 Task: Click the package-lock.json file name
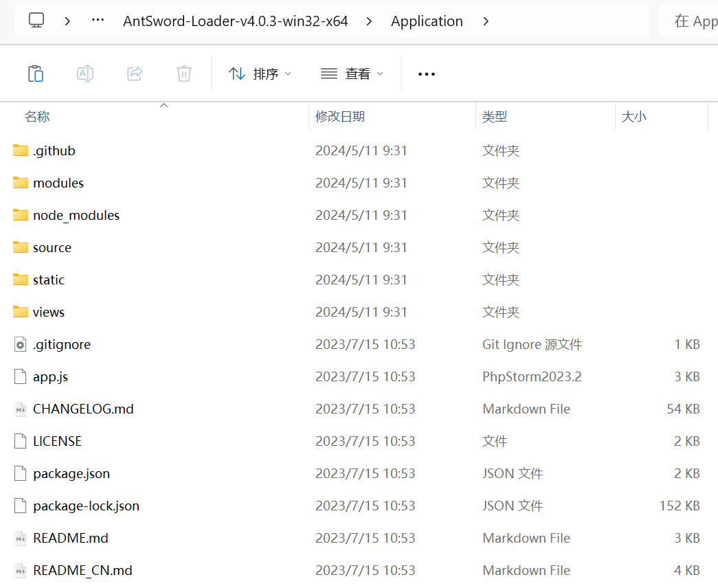(x=86, y=506)
